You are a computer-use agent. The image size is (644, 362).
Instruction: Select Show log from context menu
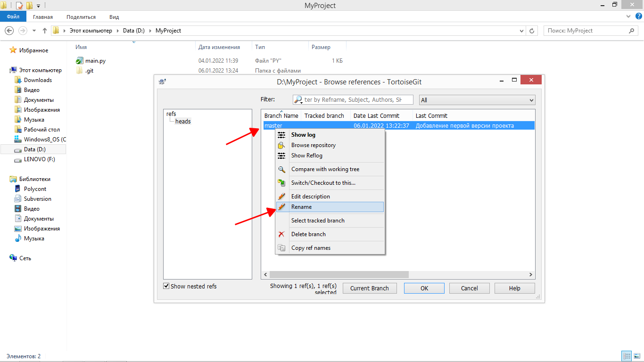point(330,135)
